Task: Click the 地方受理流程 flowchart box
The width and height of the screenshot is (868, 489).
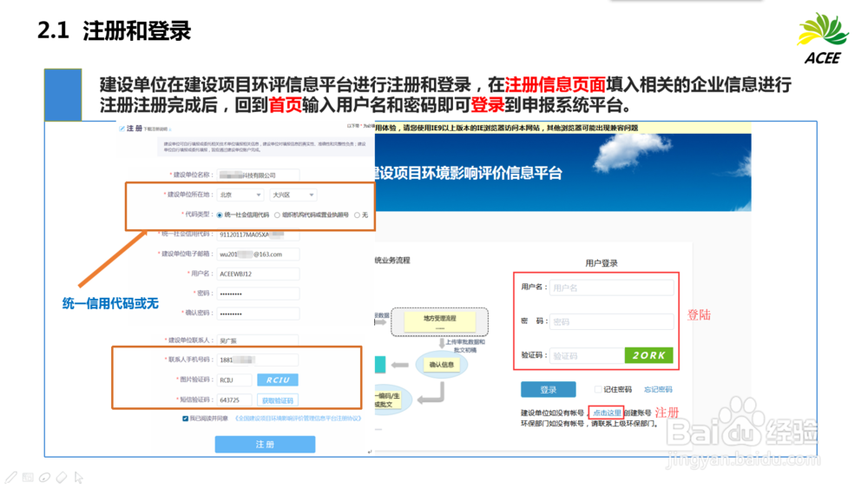Action: 439,321
